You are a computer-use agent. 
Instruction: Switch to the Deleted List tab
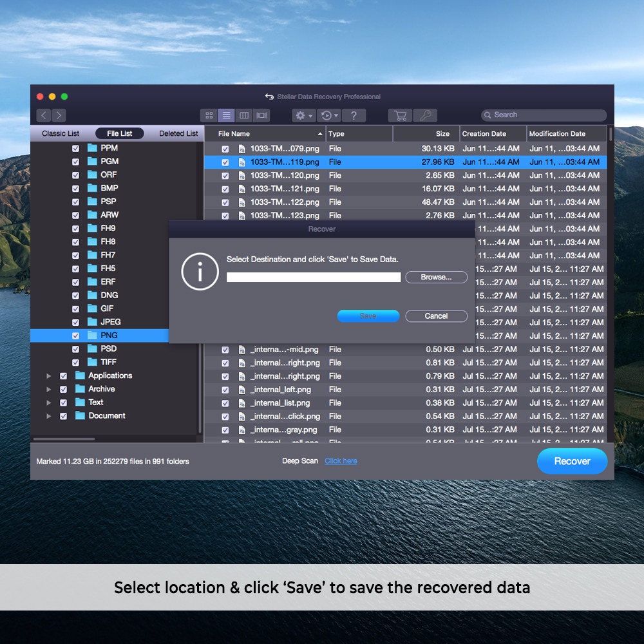(x=178, y=134)
